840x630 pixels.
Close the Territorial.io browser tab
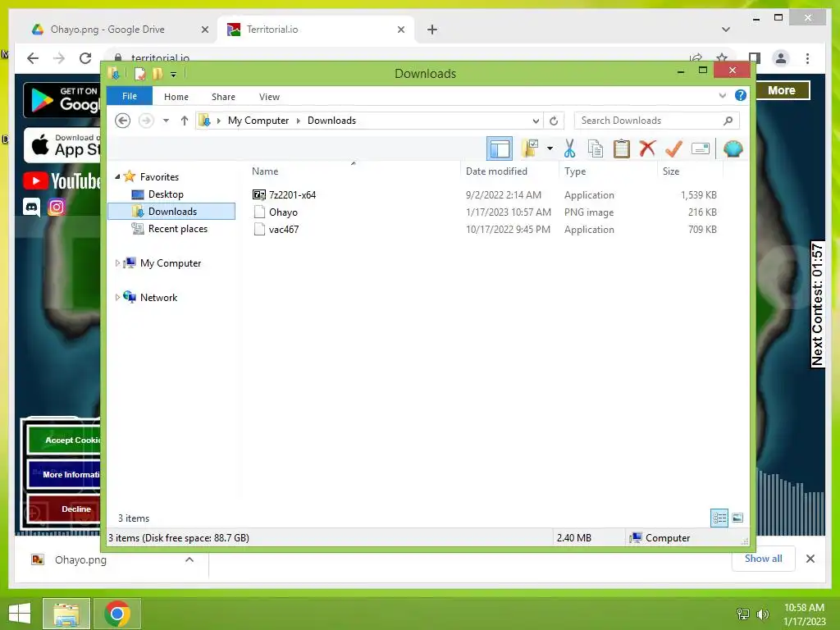click(400, 30)
